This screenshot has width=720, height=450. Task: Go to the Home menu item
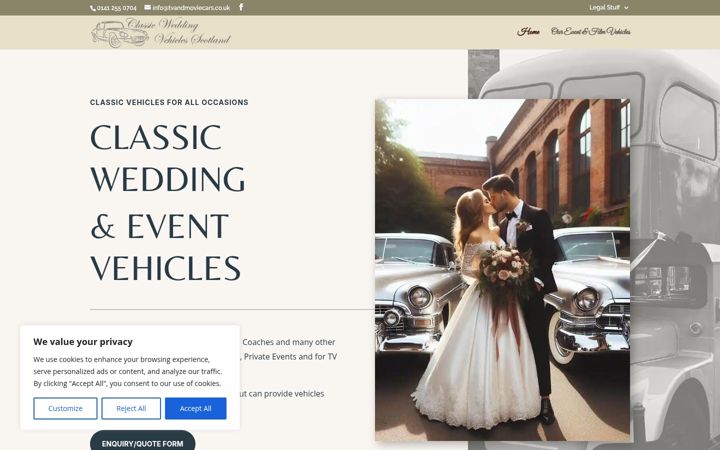tap(529, 32)
